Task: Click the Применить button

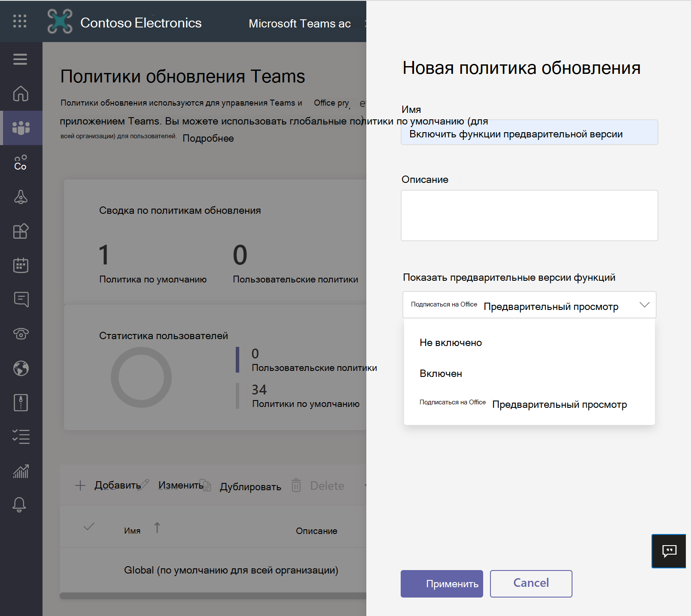Action: click(441, 584)
